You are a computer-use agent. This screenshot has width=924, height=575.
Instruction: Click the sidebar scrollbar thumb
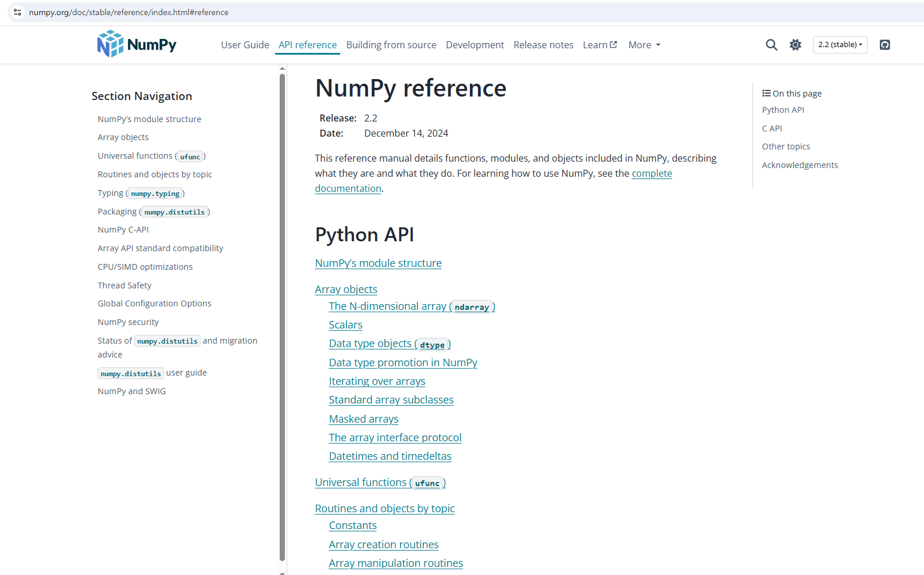click(x=282, y=317)
